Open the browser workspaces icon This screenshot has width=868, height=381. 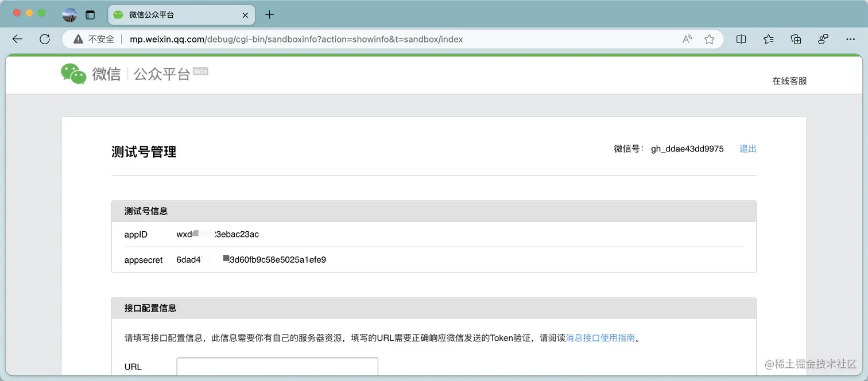point(90,15)
